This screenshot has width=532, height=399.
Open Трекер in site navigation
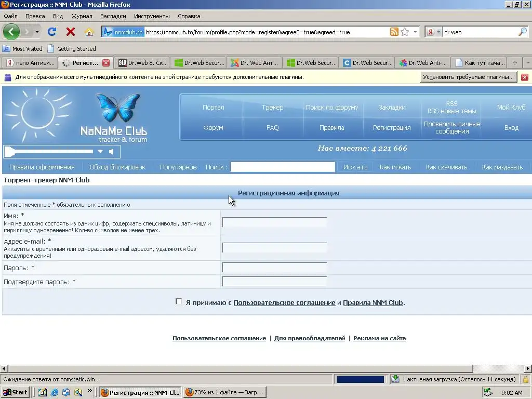tap(272, 107)
